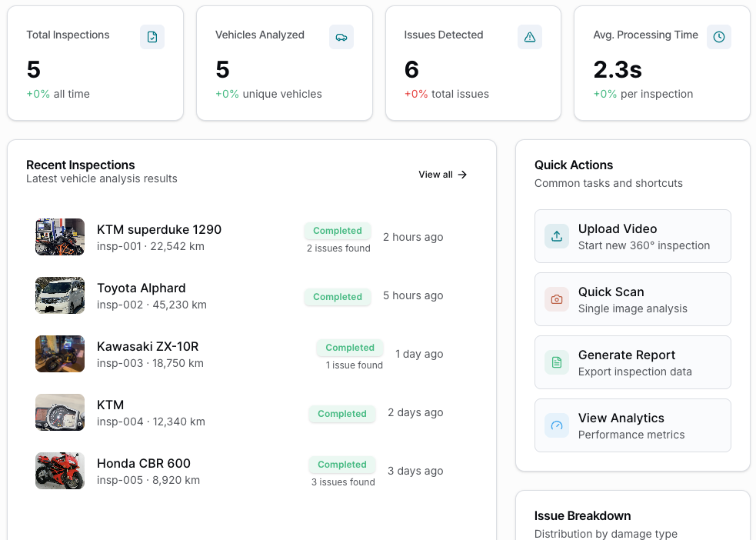
Task: Click the '3 issues found' label
Action: tap(343, 482)
